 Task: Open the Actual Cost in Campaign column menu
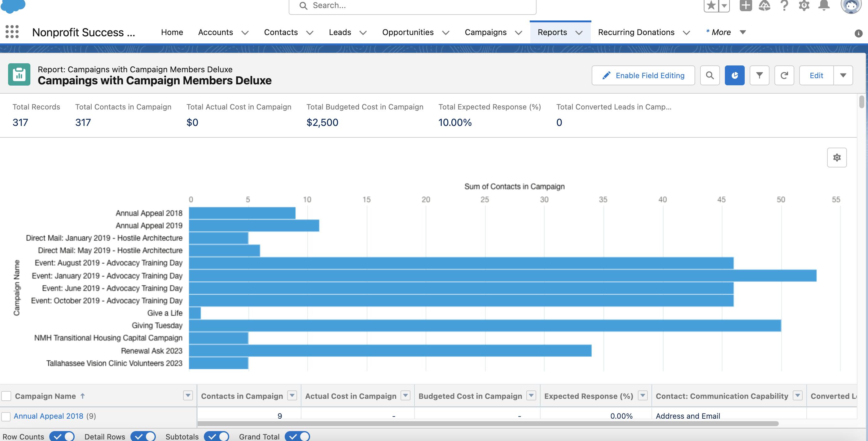406,395
